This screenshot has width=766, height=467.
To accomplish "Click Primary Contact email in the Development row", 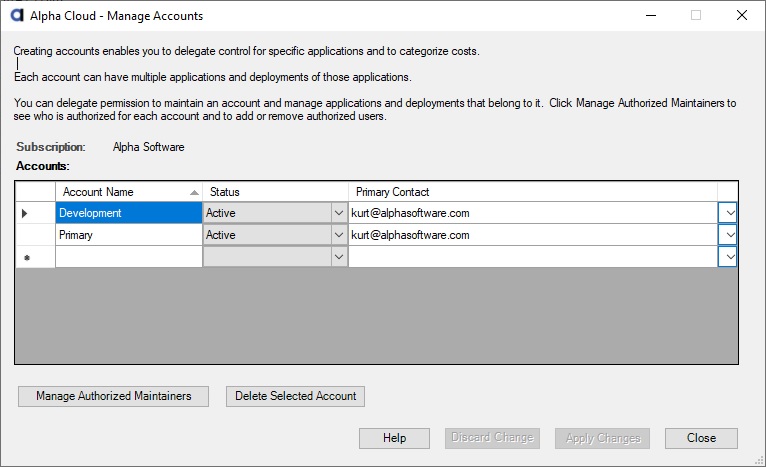I will click(410, 213).
